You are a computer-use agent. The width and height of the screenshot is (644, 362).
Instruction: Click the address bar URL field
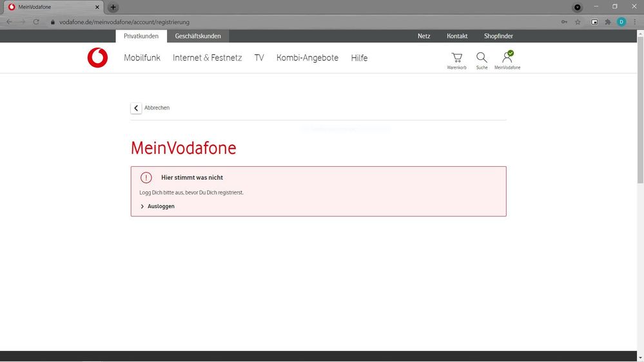[304, 22]
